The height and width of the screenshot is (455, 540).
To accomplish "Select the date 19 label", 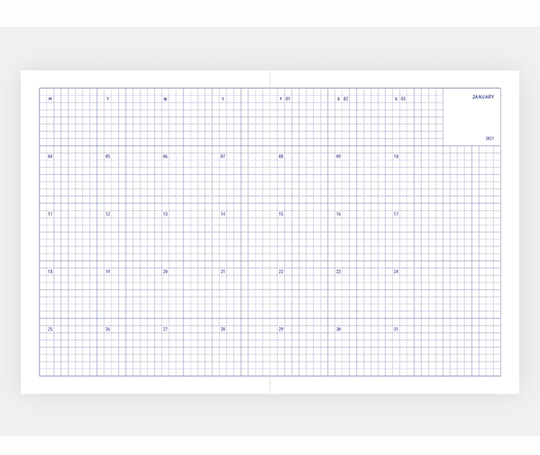I will coord(108,272).
